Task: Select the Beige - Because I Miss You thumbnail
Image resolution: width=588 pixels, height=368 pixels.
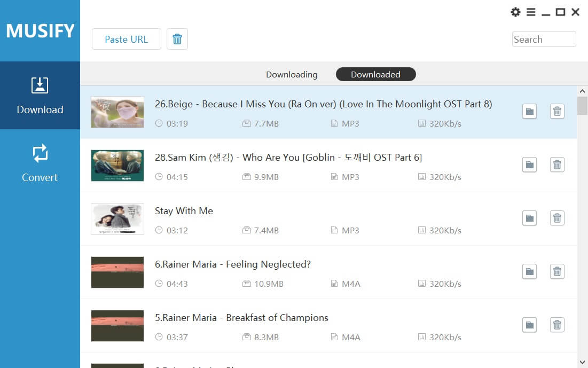Action: point(117,112)
